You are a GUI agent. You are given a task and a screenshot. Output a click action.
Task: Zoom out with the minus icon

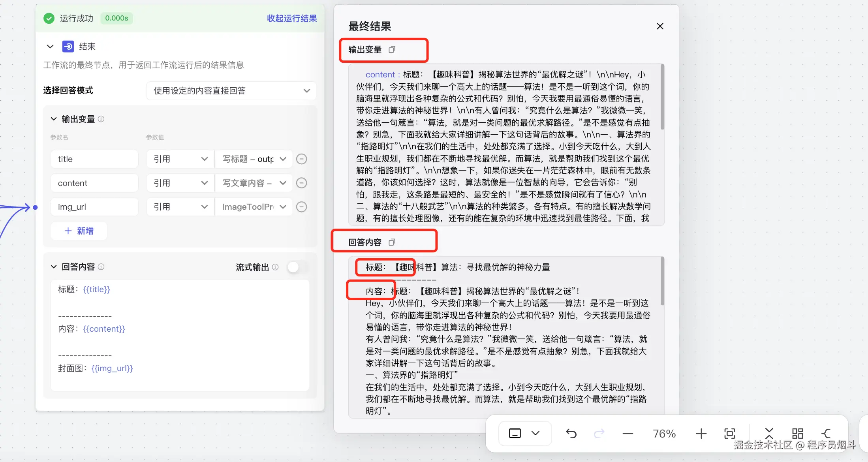click(x=628, y=434)
